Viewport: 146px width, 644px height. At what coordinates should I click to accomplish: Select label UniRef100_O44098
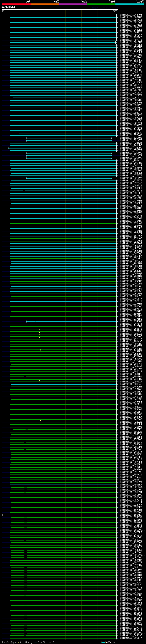(x=131, y=635)
